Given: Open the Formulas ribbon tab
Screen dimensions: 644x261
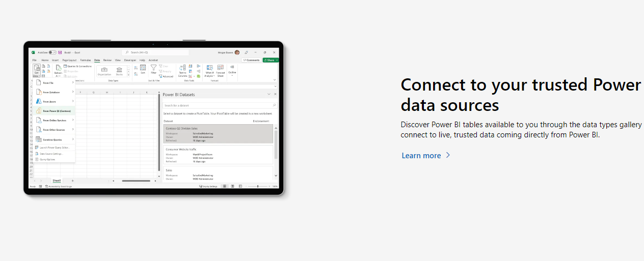Looking at the screenshot, I should [x=86, y=60].
